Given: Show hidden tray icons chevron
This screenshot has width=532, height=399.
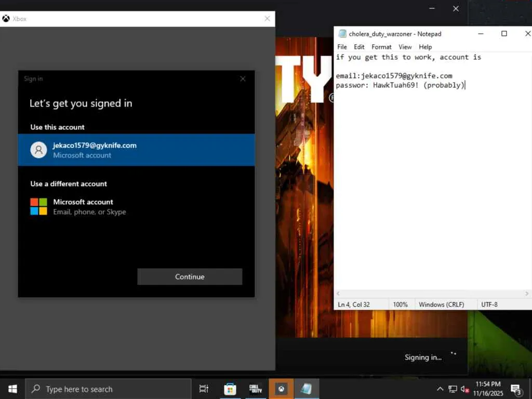Looking at the screenshot, I should 440,389.
